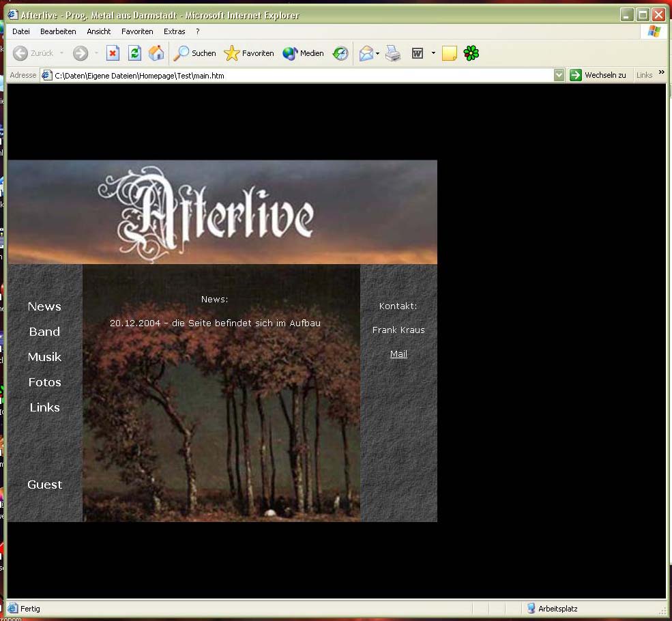Open the Suchen search panel
672x621 pixels.
[194, 53]
